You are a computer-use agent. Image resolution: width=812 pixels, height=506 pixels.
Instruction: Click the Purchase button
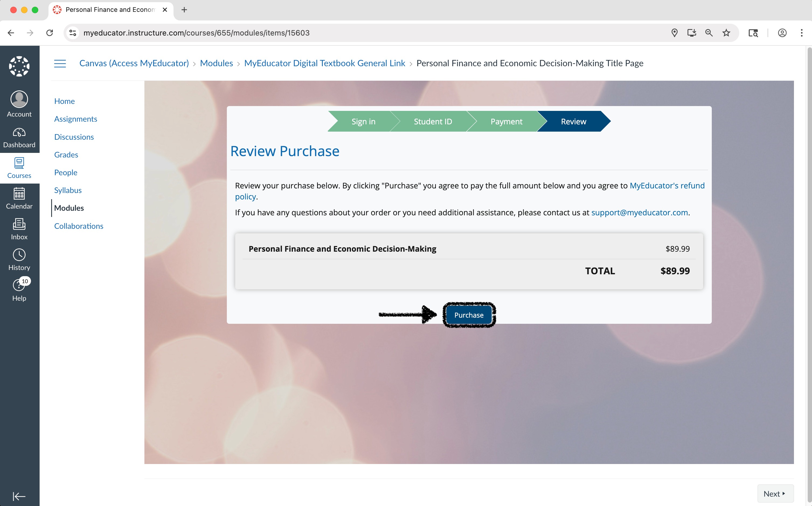point(469,315)
